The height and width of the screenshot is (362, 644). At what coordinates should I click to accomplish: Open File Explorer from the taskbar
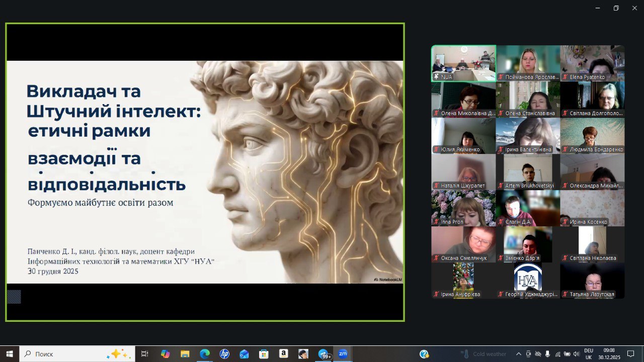tap(185, 354)
